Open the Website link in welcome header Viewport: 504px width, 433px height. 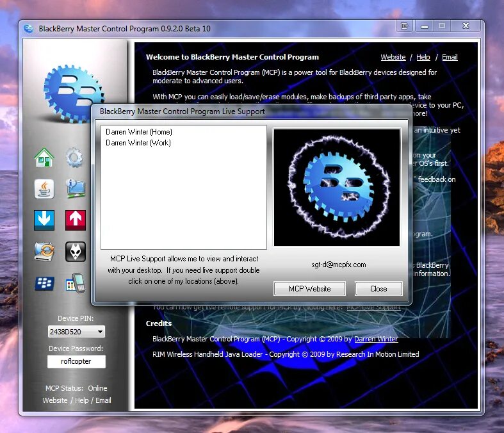(393, 57)
